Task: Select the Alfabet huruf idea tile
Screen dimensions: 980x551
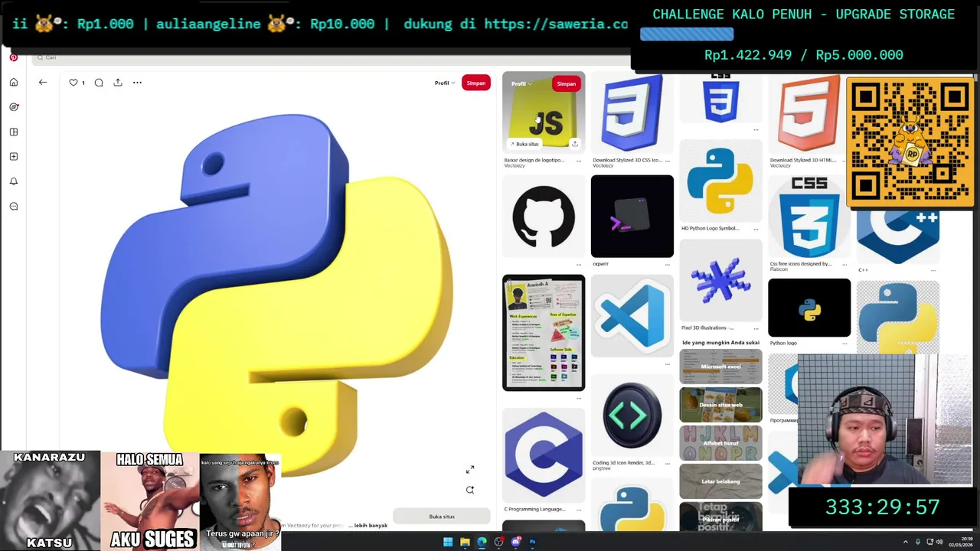Action: point(721,443)
